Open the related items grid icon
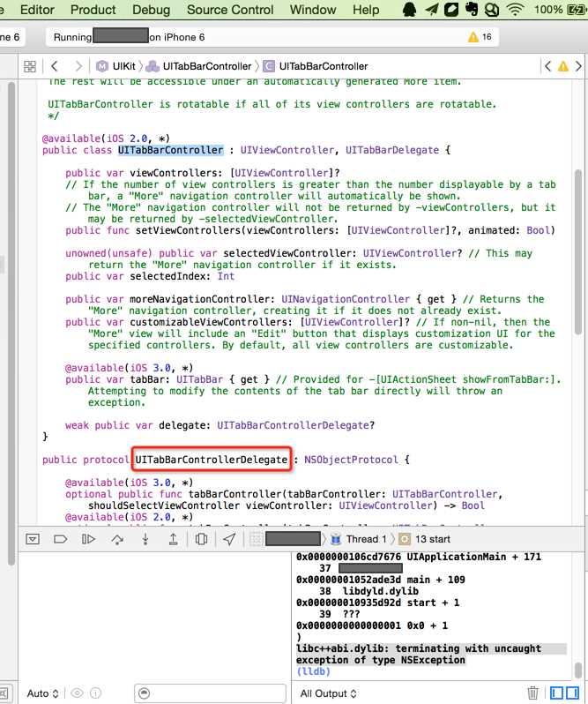Viewport: 588px width, 704px height. point(30,66)
